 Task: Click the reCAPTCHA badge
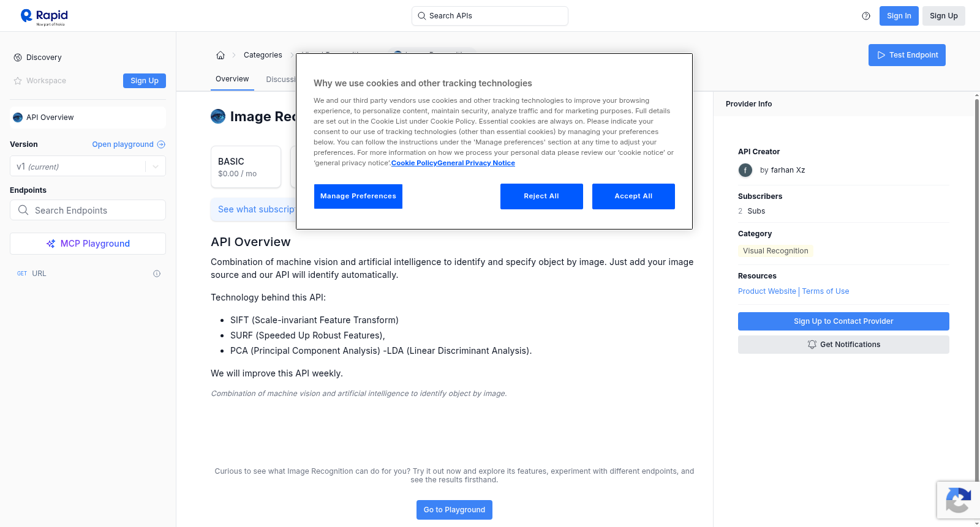point(959,501)
